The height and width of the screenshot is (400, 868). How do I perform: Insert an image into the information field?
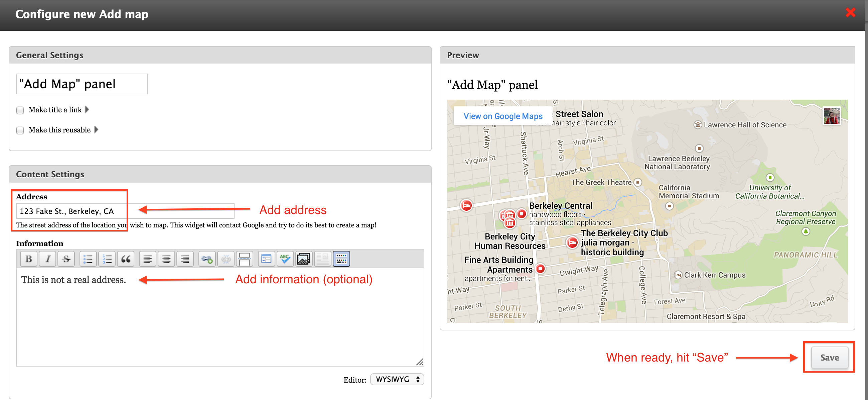point(304,259)
